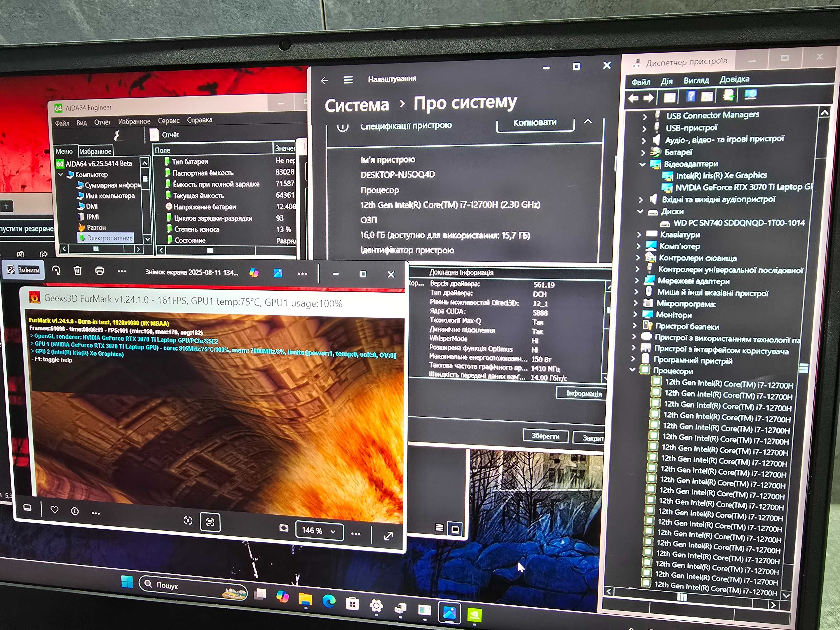Screen dimensions: 840x630
Task: Select NVIDIA GeForce RTX 3070 Ti Laptop device
Action: [x=744, y=187]
